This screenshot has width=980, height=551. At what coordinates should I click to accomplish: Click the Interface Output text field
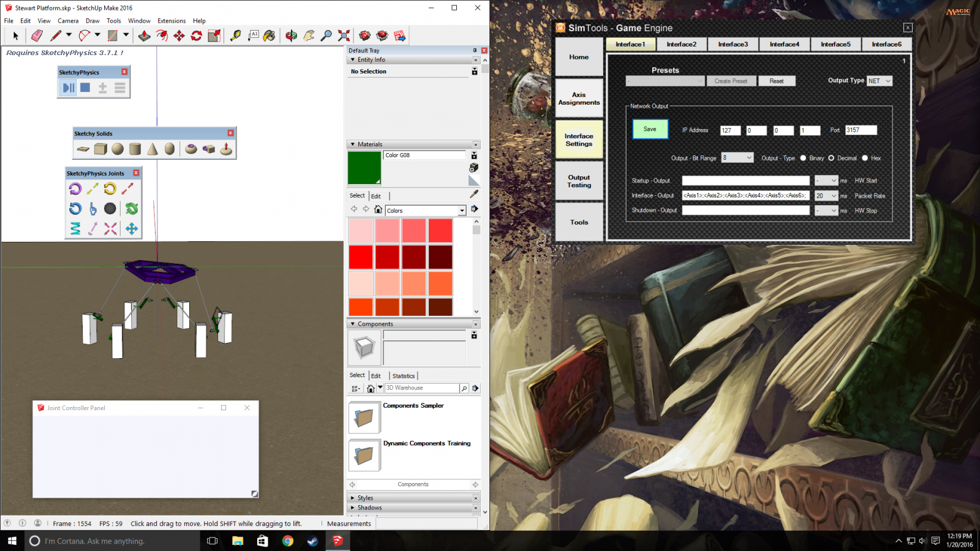tap(746, 195)
